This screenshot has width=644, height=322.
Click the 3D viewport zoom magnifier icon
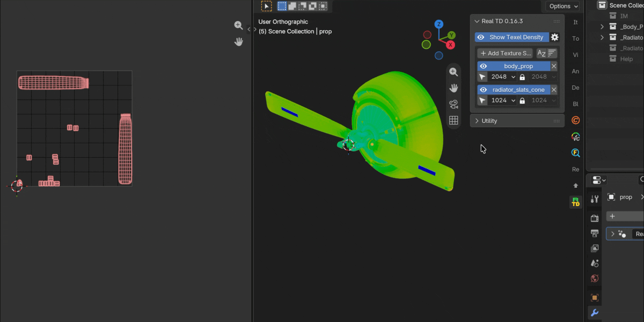(x=453, y=72)
